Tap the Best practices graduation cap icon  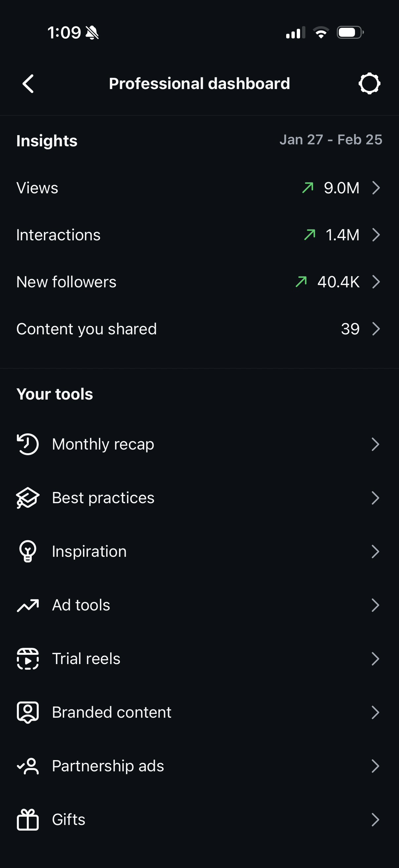pos(28,498)
